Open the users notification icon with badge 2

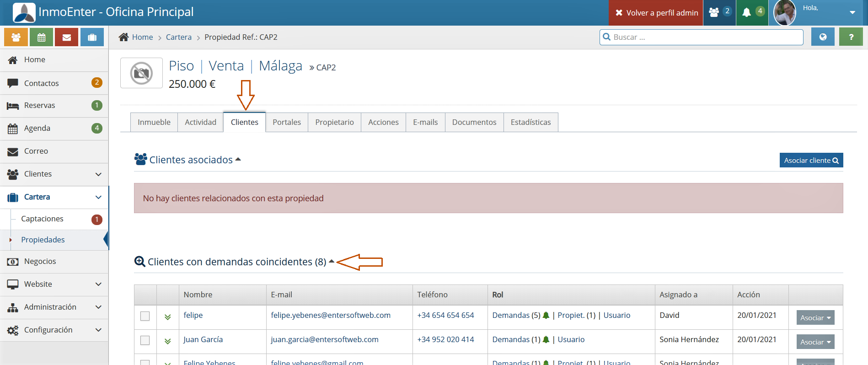click(719, 12)
